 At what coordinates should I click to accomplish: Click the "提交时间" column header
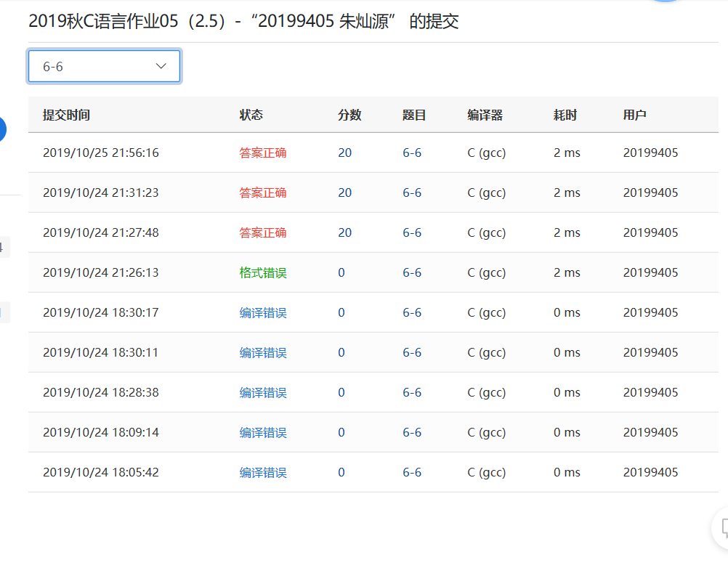[x=66, y=115]
